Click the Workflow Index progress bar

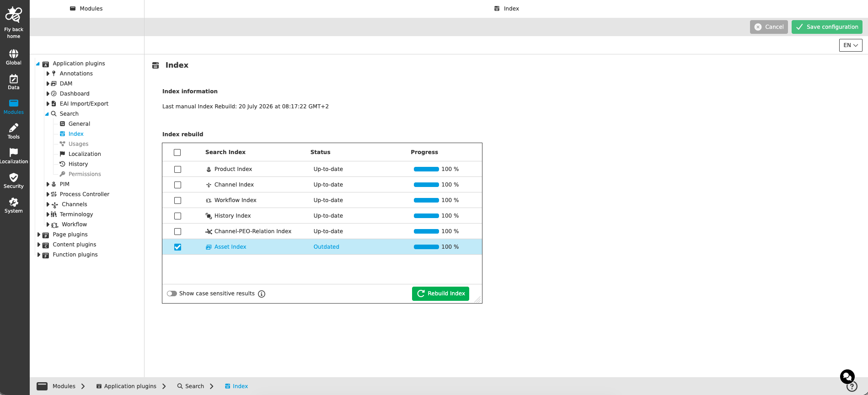click(426, 200)
